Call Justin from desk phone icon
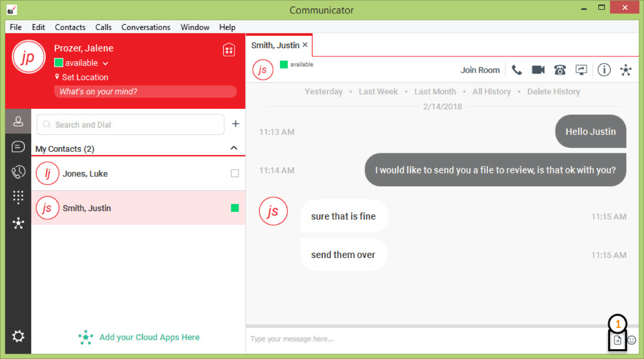This screenshot has height=359, width=644. point(560,70)
